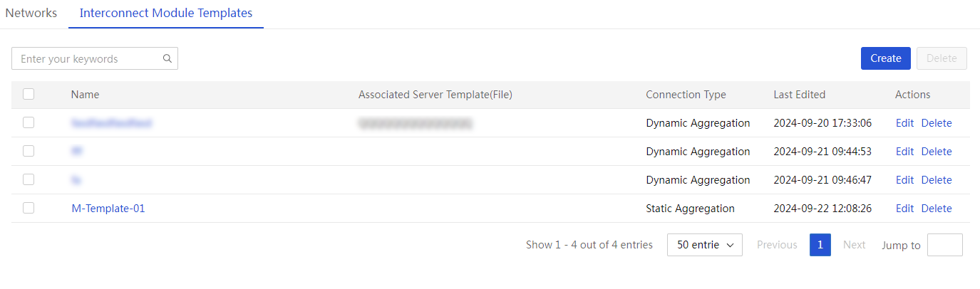This screenshot has height=289, width=980.
Task: Click the Jump to page input box
Action: click(945, 245)
